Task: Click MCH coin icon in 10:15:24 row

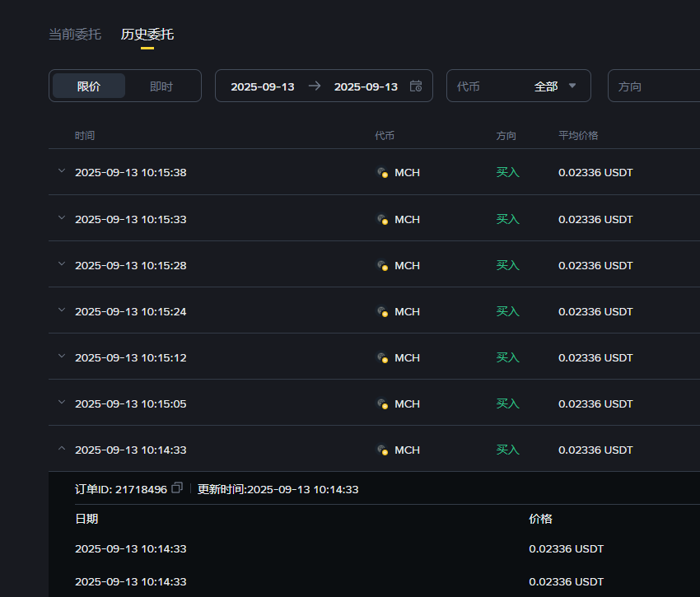Action: [x=383, y=311]
